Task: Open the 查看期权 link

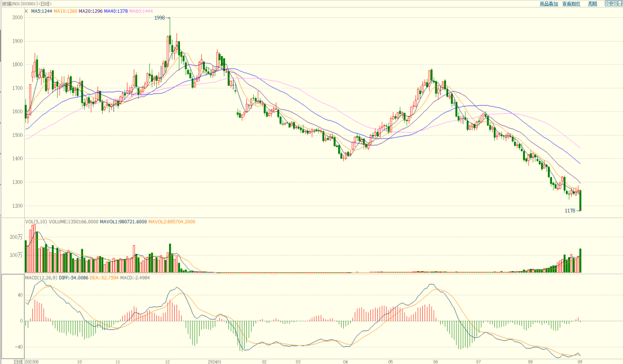Action: (571, 3)
